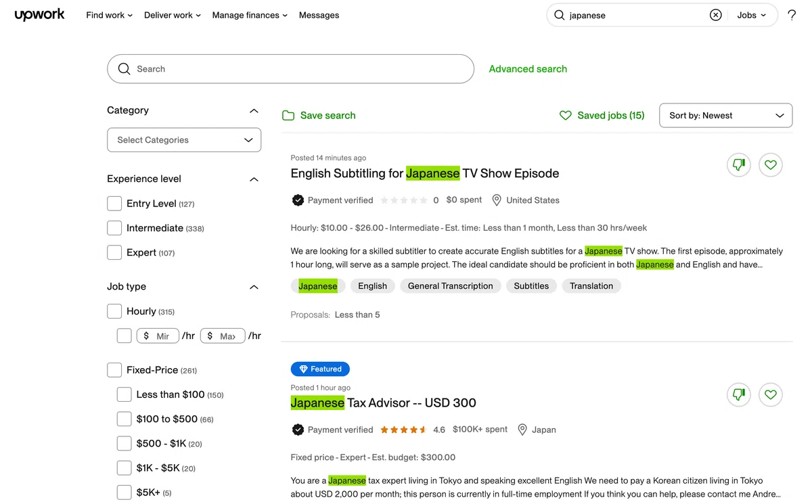812x504 pixels.
Task: Check the $5K+ filter
Action: [x=125, y=492]
